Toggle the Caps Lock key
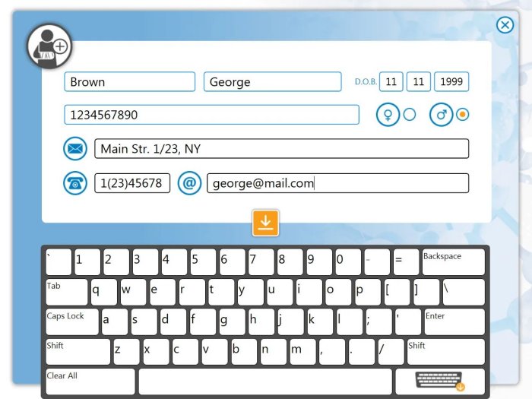532x399 pixels. point(71,321)
